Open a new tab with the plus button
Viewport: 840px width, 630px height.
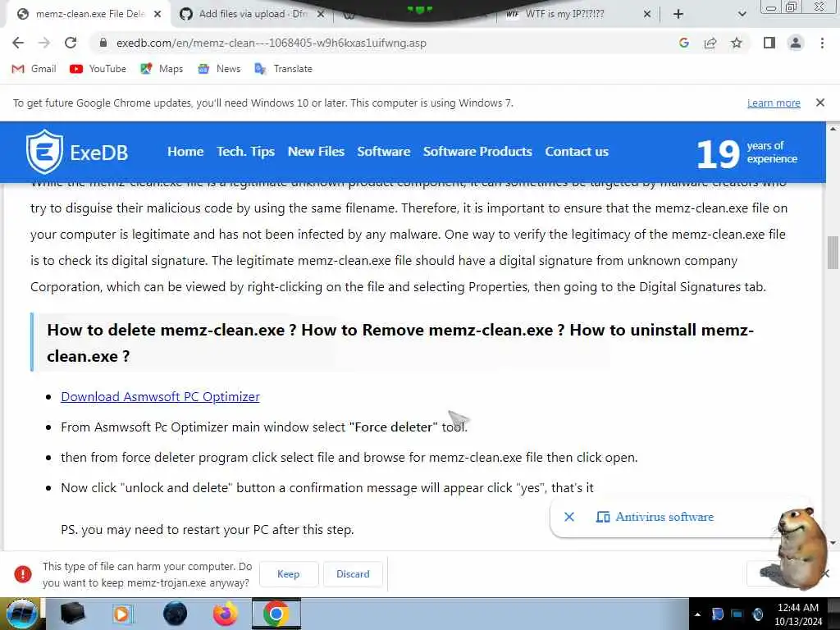pyautogui.click(x=678, y=14)
